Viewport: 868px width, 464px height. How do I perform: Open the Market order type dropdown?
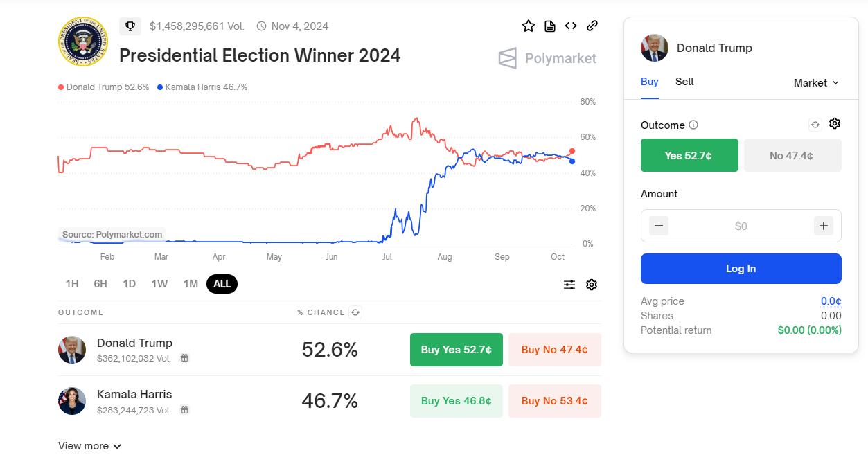coord(816,82)
